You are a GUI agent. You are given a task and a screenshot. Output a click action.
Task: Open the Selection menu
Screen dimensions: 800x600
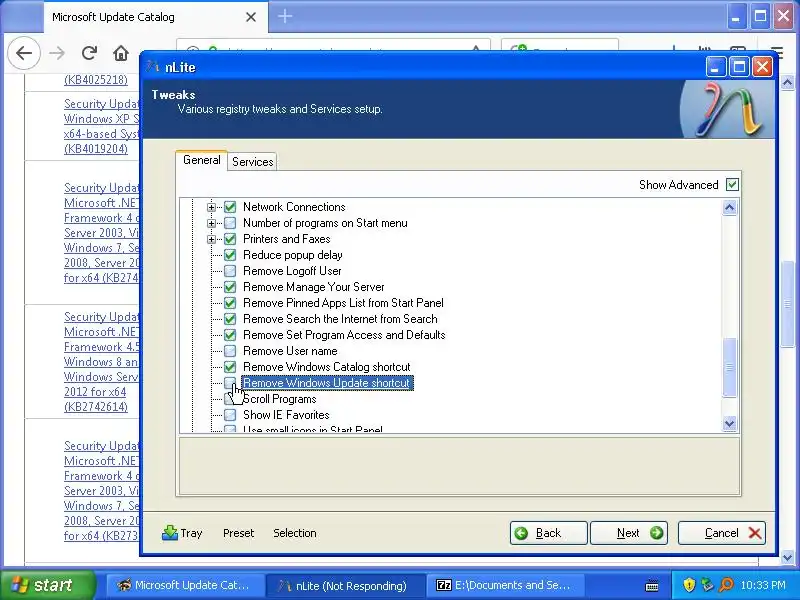point(295,533)
